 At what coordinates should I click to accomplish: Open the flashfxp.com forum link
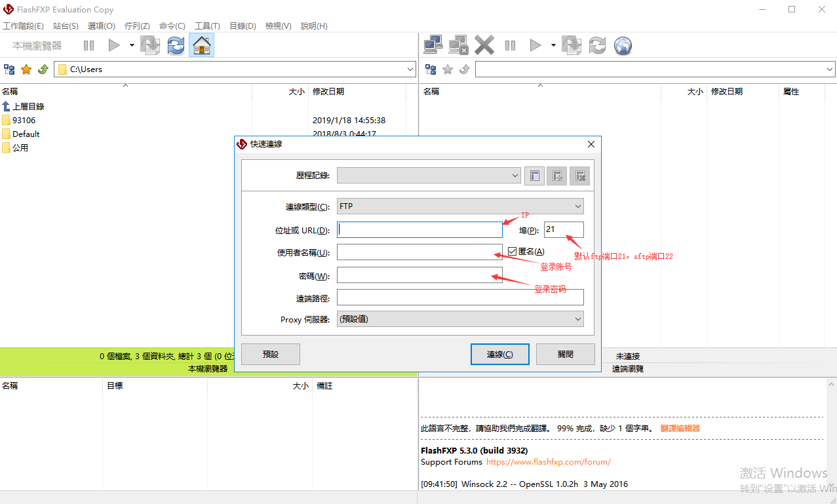click(x=548, y=462)
